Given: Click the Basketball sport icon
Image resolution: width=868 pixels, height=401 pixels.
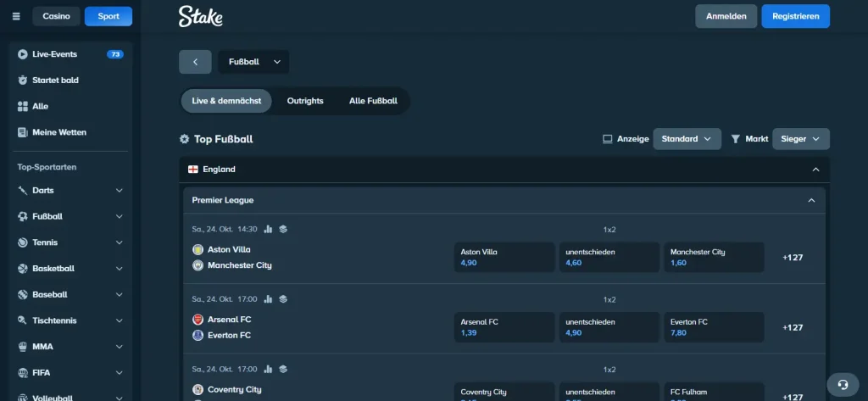Looking at the screenshot, I should (23, 269).
